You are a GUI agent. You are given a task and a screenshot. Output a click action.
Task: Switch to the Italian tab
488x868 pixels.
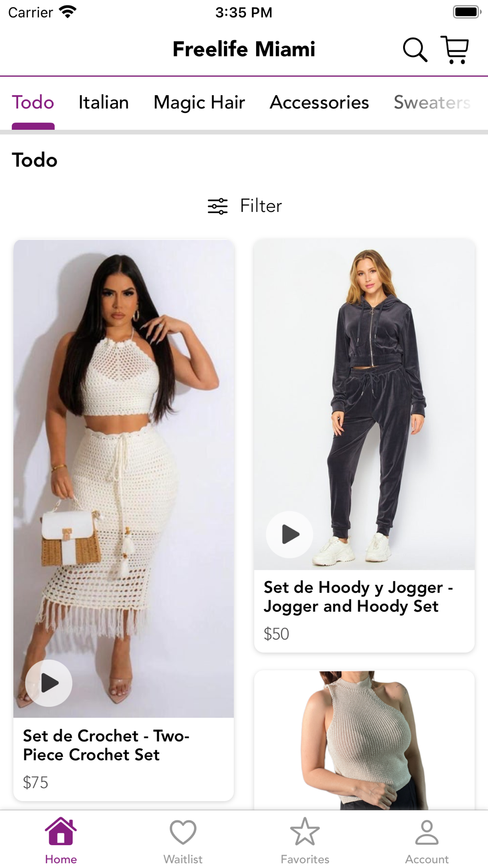tap(103, 103)
